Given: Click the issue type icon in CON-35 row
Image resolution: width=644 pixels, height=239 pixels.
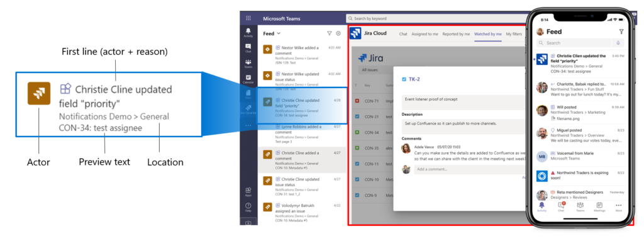Looking at the screenshot, I should pyautogui.click(x=357, y=148).
